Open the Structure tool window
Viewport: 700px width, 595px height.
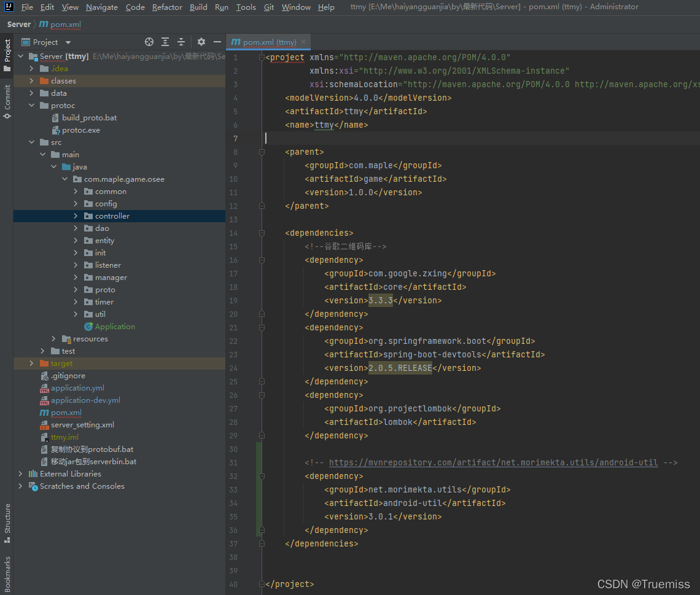(x=7, y=523)
